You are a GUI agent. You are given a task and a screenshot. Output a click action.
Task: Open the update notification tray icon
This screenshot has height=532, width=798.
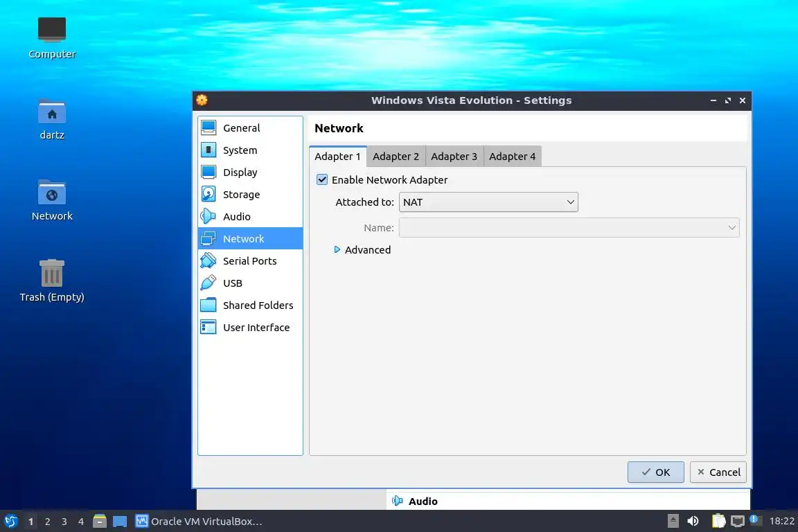(755, 520)
